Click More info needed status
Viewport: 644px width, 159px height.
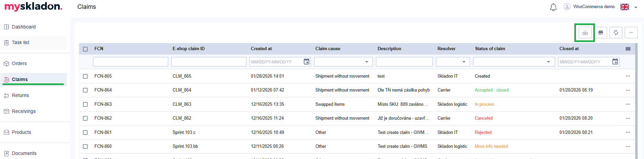click(491, 146)
